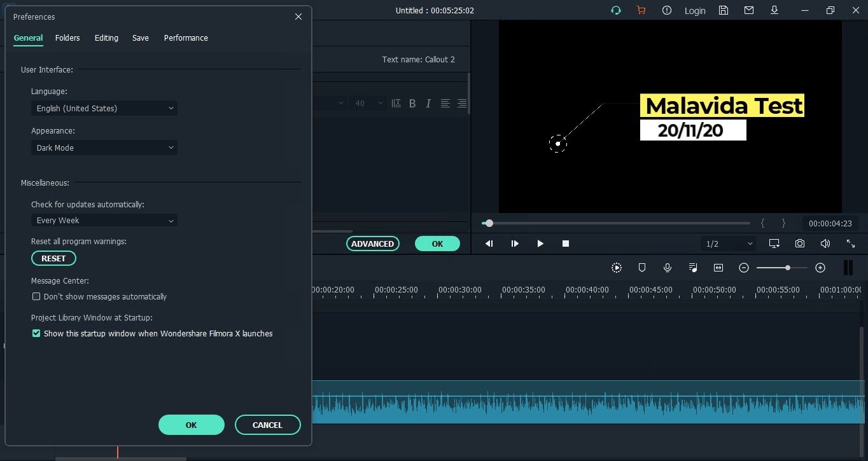Switch to the Performance tab
868x461 pixels.
[x=186, y=38]
